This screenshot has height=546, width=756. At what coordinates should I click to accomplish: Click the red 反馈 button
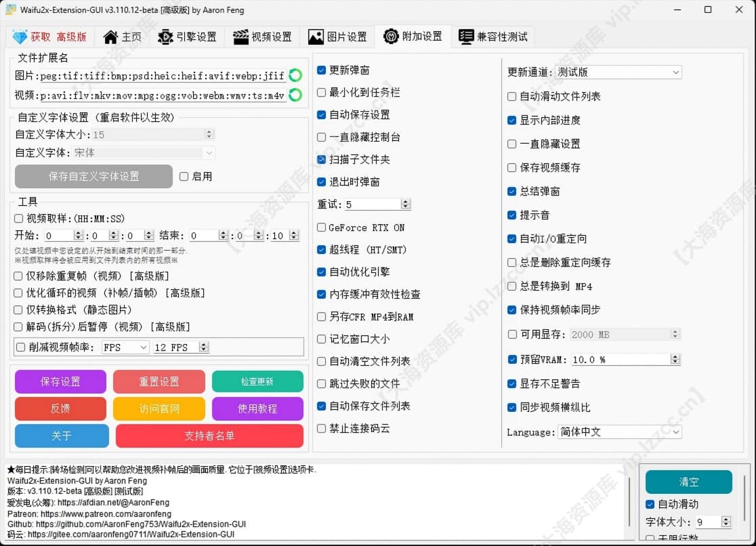click(x=60, y=409)
